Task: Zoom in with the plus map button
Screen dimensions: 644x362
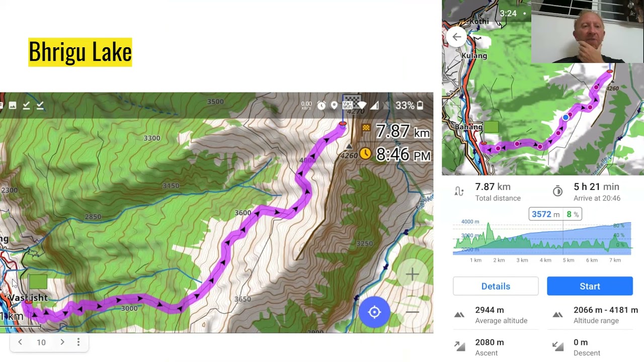Action: point(412,274)
